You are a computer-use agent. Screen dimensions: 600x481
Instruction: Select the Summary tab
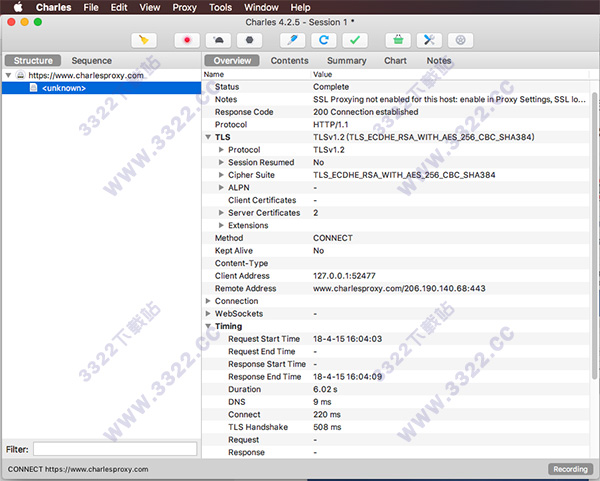tap(347, 60)
